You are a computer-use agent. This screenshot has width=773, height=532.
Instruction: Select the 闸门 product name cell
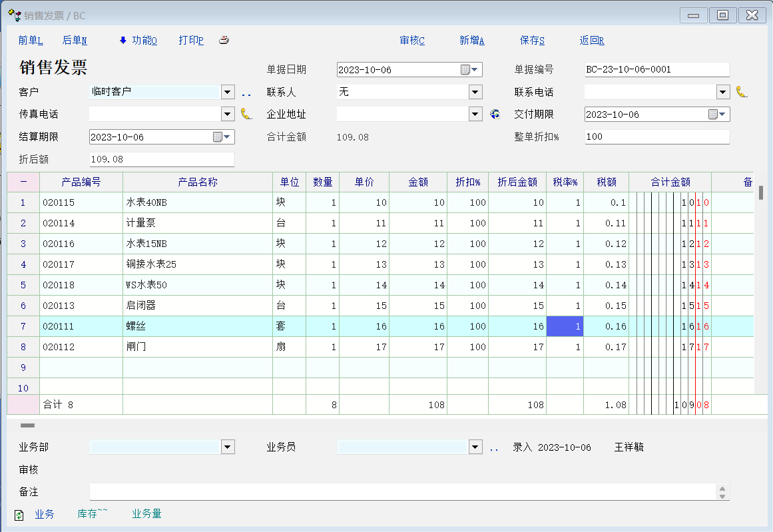click(x=197, y=347)
